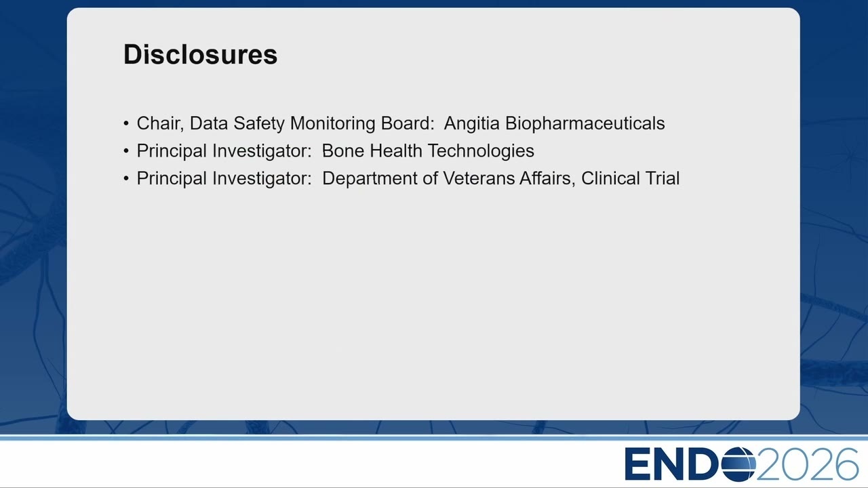Click the dark blue background left of the slide
868x488 pixels.
[33, 217]
